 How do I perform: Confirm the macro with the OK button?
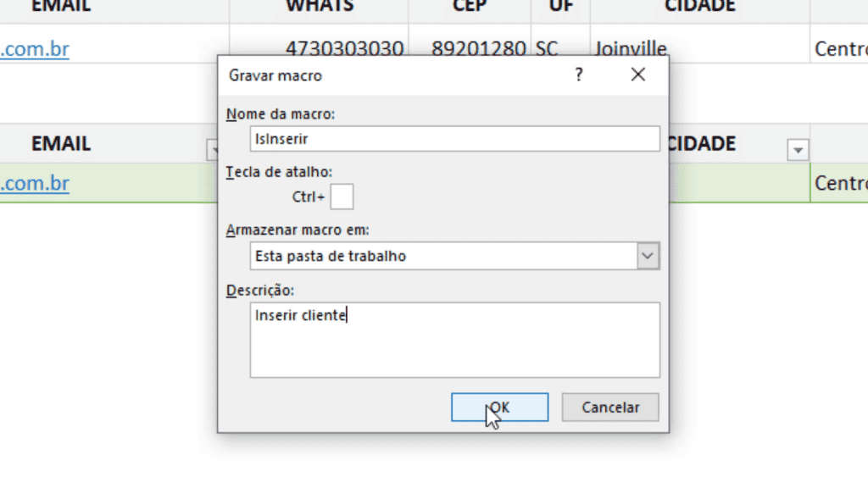[x=500, y=407]
